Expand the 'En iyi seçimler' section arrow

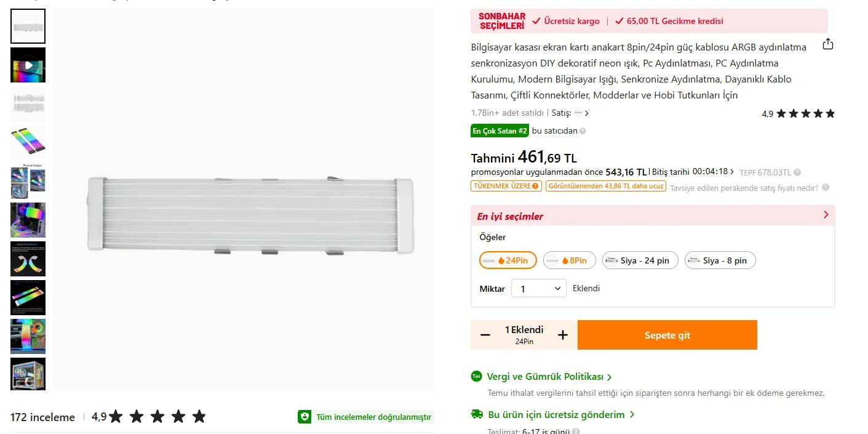coord(826,215)
